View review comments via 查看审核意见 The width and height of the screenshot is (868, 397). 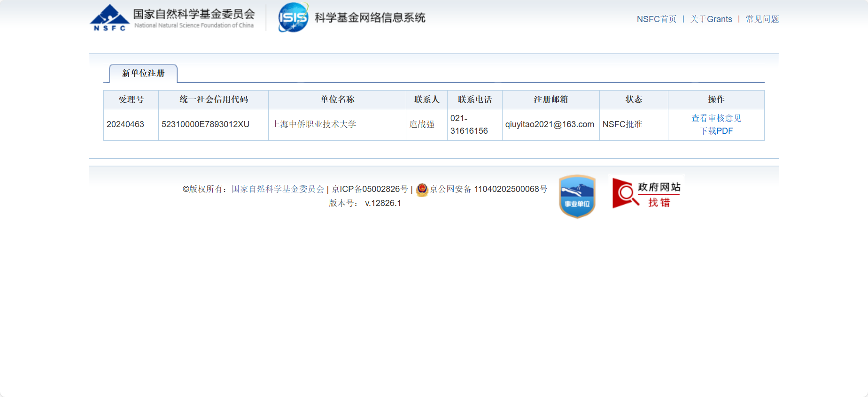point(716,118)
